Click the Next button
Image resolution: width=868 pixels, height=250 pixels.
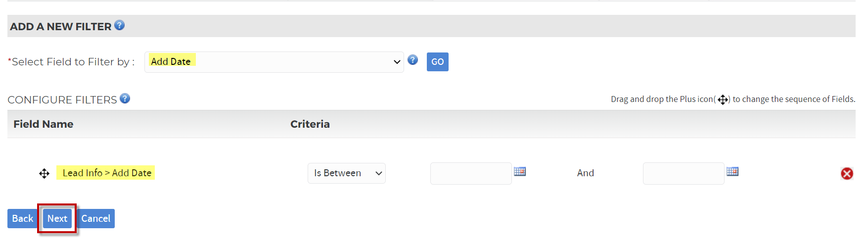57,218
